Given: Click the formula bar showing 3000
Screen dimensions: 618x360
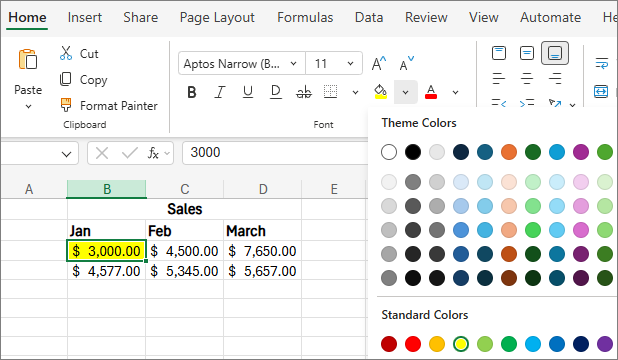Looking at the screenshot, I should 275,153.
